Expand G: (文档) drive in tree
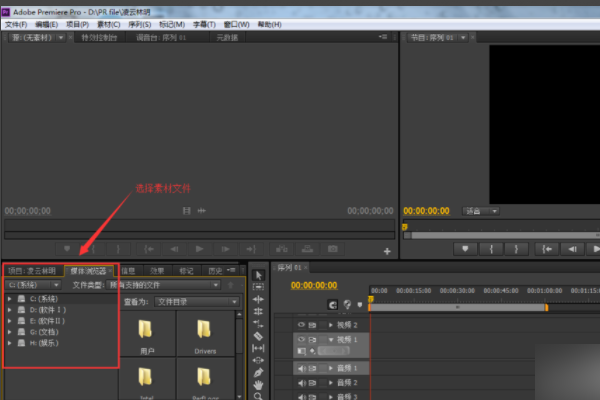Screen dimensions: 600x400 [x=10, y=332]
